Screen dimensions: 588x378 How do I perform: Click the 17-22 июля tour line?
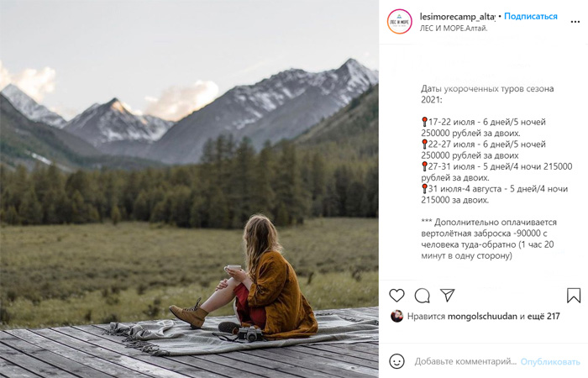(x=483, y=128)
